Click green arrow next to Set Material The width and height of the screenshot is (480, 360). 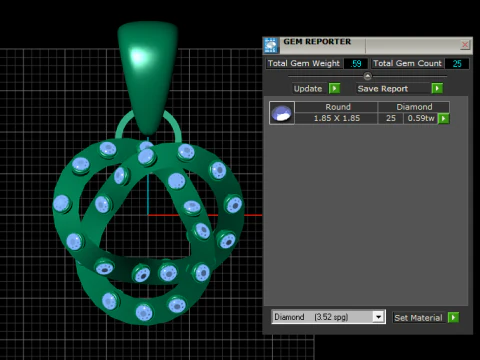point(453,317)
